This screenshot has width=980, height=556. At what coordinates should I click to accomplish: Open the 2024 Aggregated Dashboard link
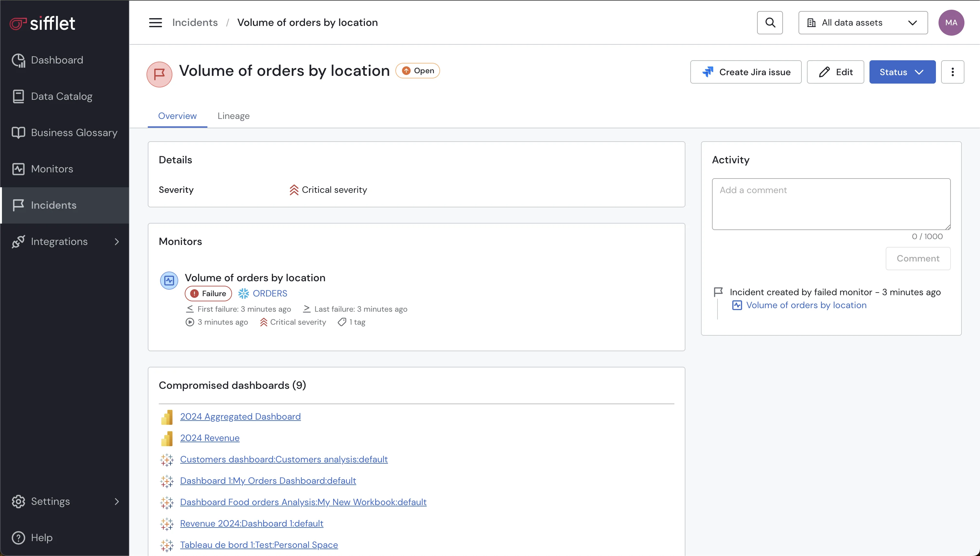[240, 417]
